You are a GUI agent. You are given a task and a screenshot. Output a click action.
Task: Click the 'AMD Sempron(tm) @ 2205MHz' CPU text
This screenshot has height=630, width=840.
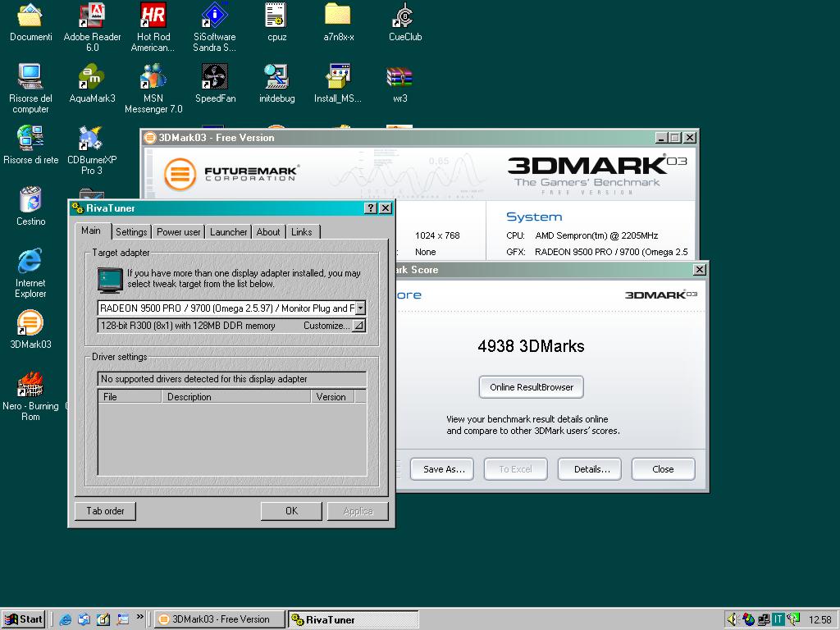coord(596,235)
